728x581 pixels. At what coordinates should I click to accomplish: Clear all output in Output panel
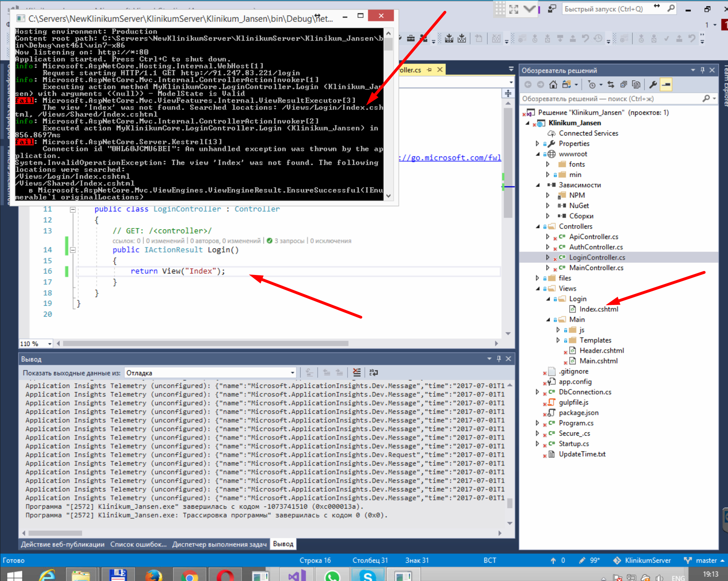(x=357, y=372)
